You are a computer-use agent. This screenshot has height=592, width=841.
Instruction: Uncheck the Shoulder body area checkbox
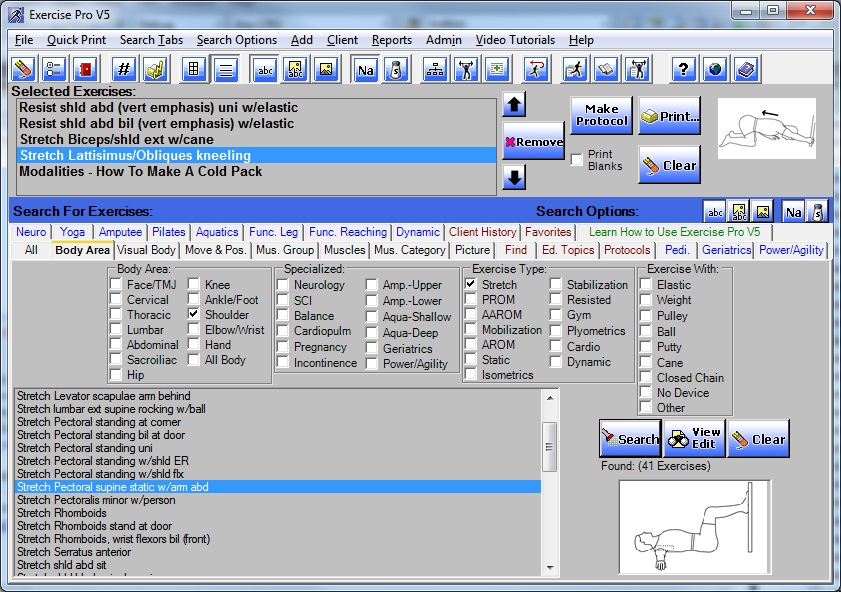tap(194, 314)
